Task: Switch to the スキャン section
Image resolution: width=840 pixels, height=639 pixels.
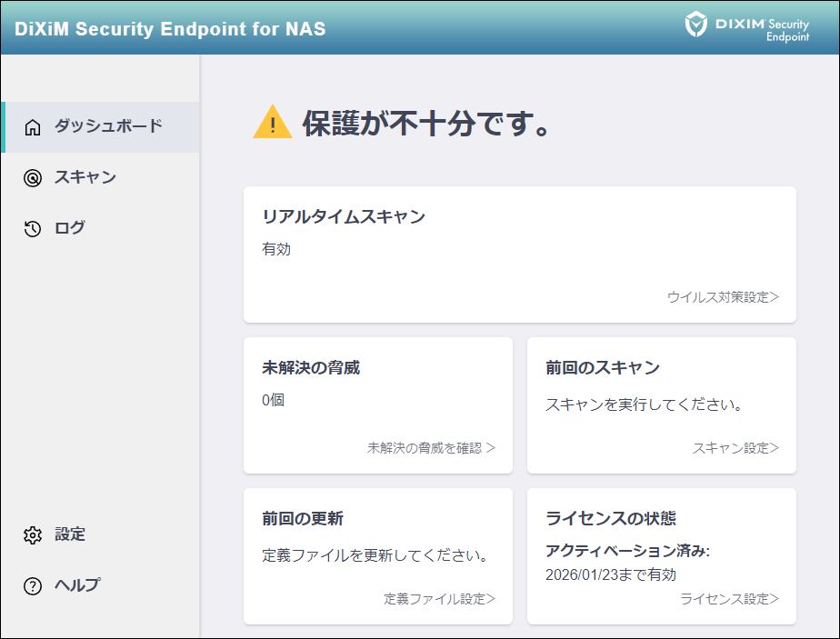Action: click(x=85, y=178)
